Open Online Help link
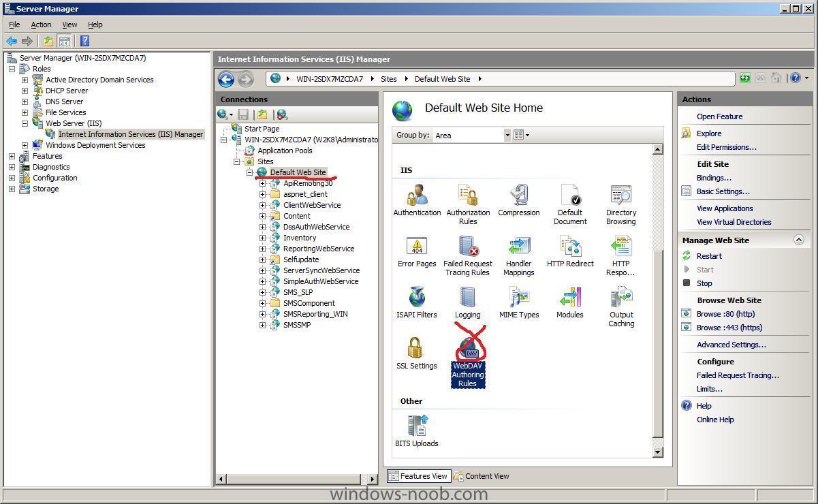 715,420
